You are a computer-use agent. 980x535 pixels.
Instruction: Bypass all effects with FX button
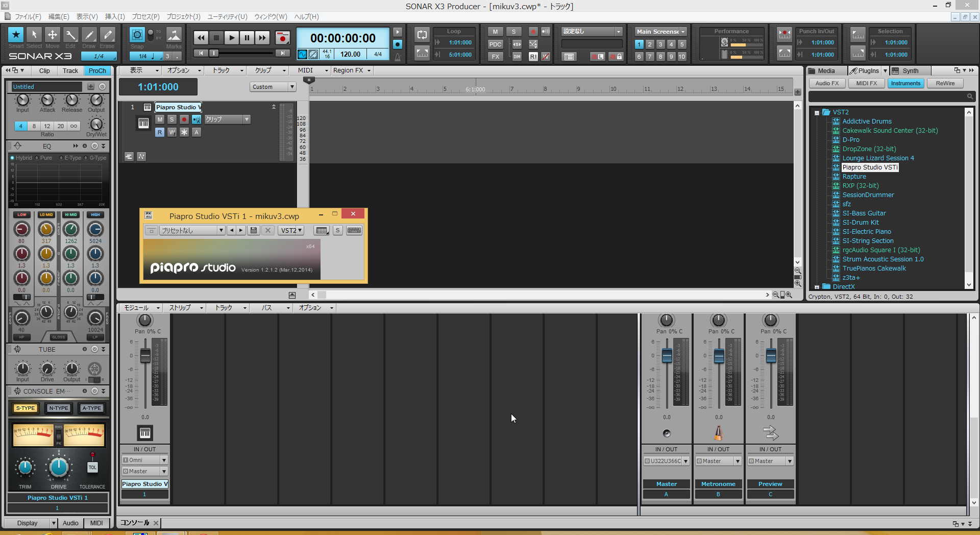click(x=495, y=57)
